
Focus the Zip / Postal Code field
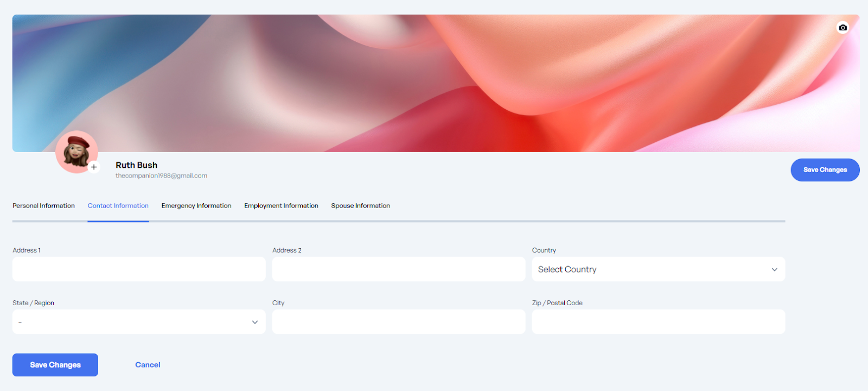pyautogui.click(x=658, y=322)
